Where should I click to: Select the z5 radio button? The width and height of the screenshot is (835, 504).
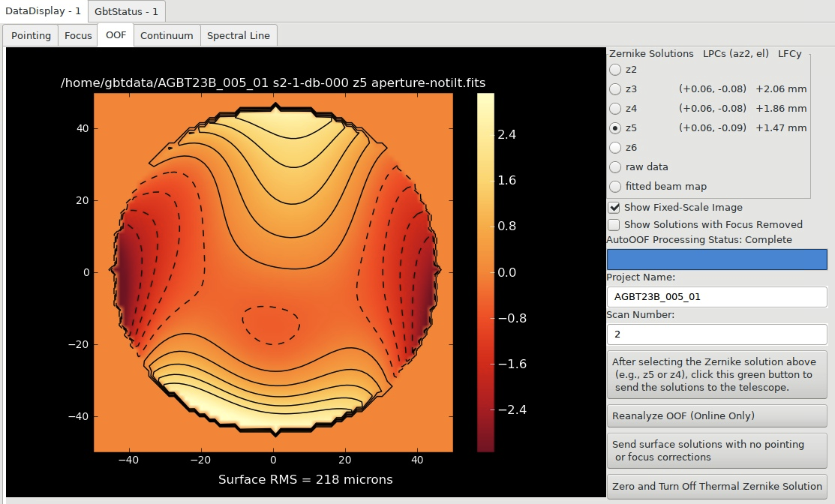pyautogui.click(x=615, y=128)
